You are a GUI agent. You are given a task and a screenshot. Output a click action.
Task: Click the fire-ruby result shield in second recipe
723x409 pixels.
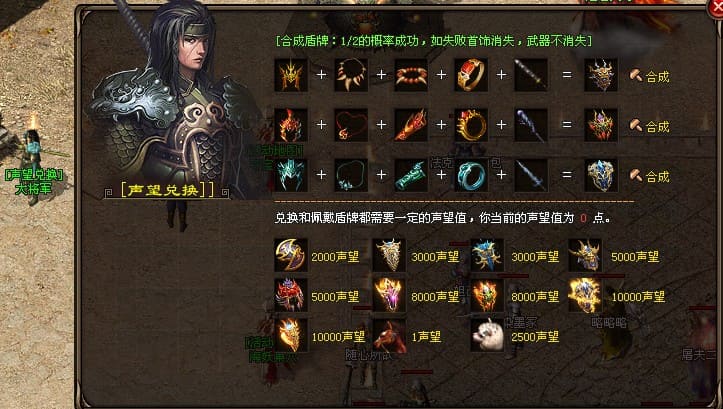[x=601, y=124]
